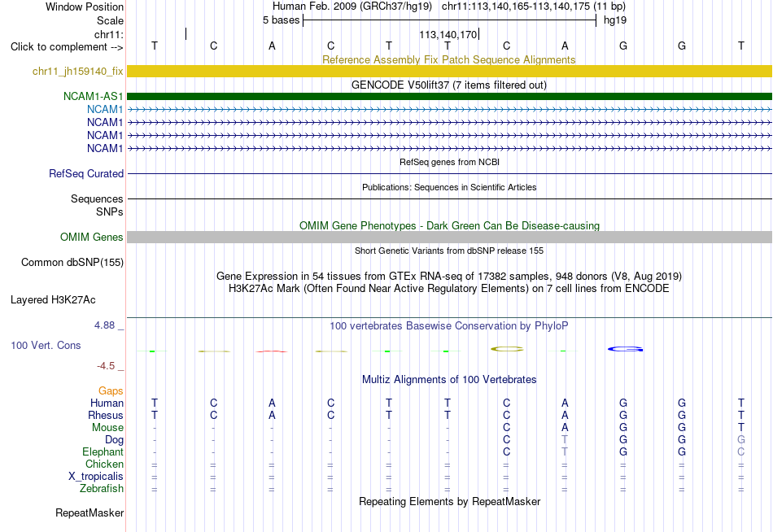Click the chr11:113,140,165-113,140,175 (11 bp) position text

[x=534, y=7]
